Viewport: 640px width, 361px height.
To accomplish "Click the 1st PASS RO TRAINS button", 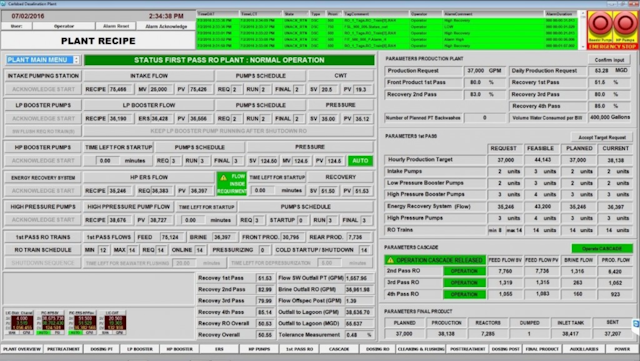I will 43,237.
